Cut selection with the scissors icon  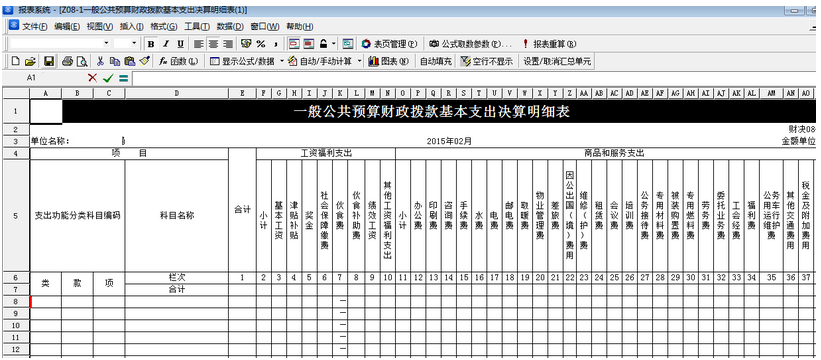(x=101, y=62)
